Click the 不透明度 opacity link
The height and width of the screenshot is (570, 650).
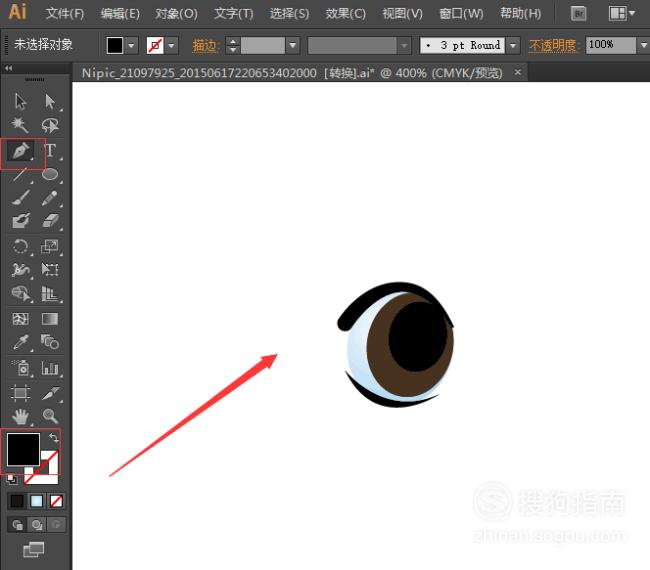pos(553,45)
